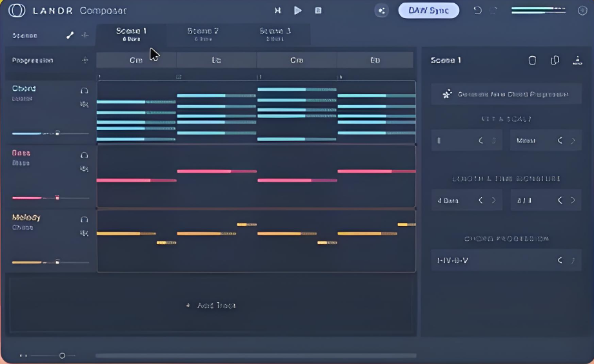The width and height of the screenshot is (594, 364).
Task: Decrease scene length from 4 Bars
Action: [480, 200]
